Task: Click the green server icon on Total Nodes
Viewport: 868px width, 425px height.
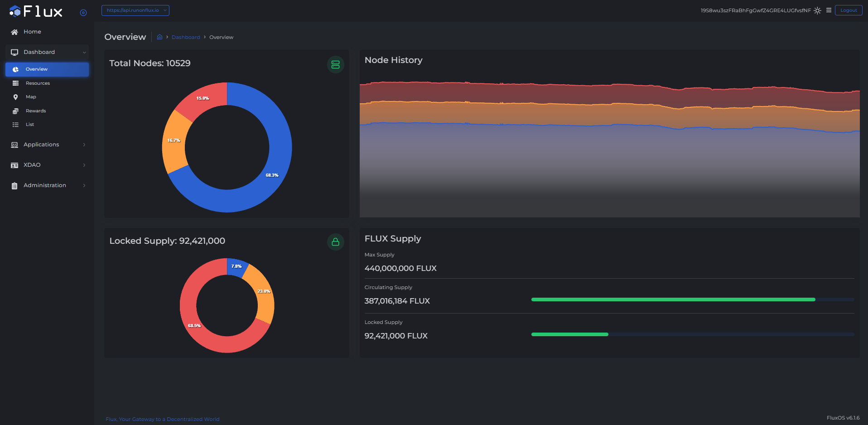Action: click(335, 65)
